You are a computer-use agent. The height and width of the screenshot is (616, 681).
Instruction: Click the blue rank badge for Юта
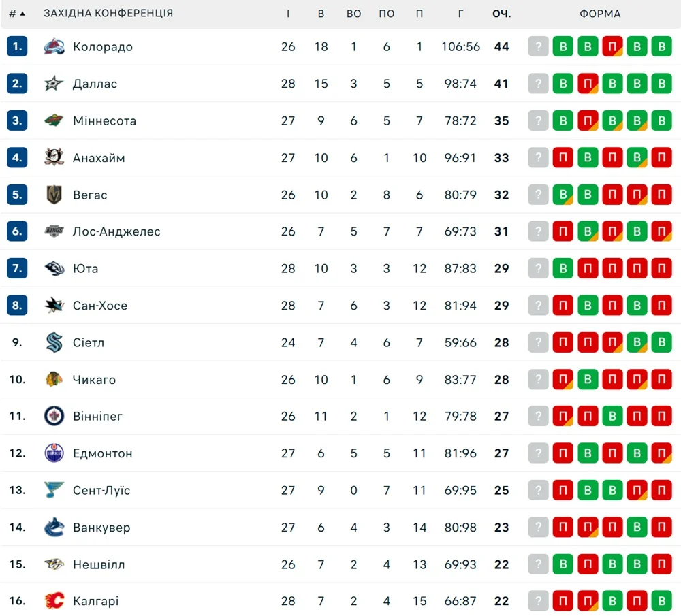pos(17,269)
